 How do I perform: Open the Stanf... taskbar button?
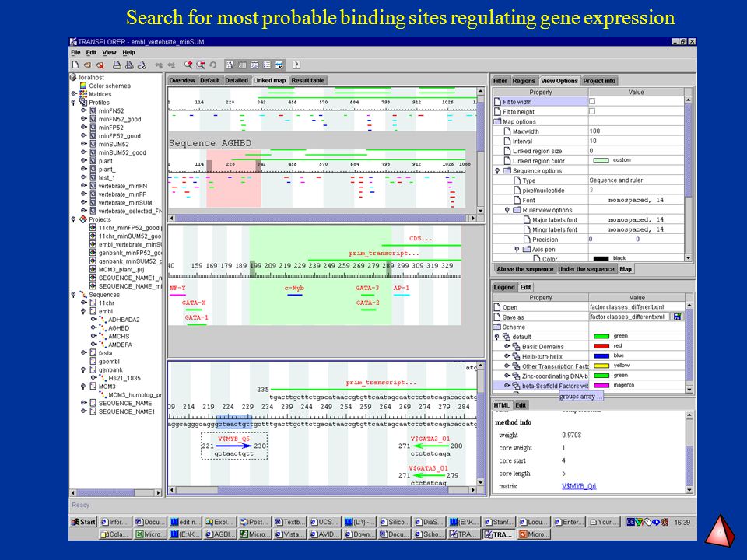pos(497,522)
